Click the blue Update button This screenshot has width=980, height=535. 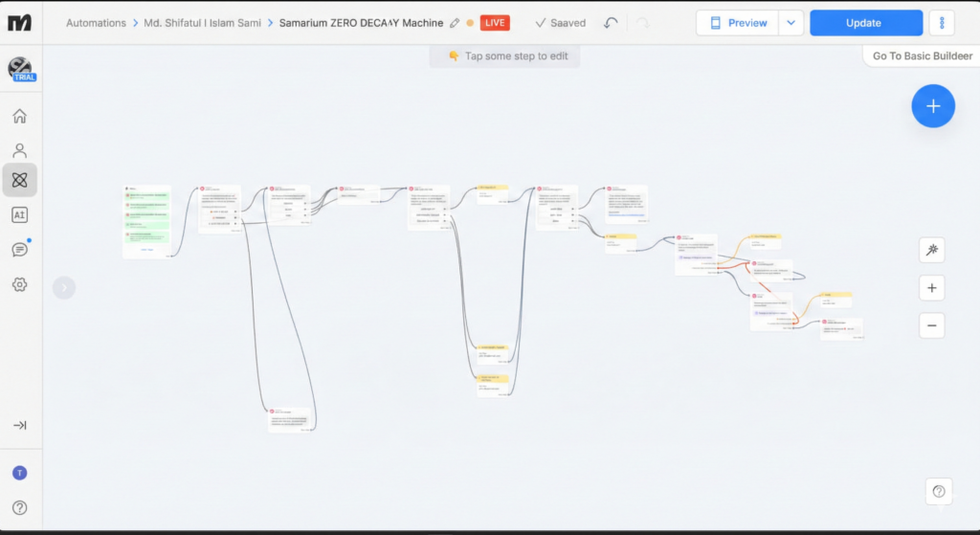click(866, 23)
